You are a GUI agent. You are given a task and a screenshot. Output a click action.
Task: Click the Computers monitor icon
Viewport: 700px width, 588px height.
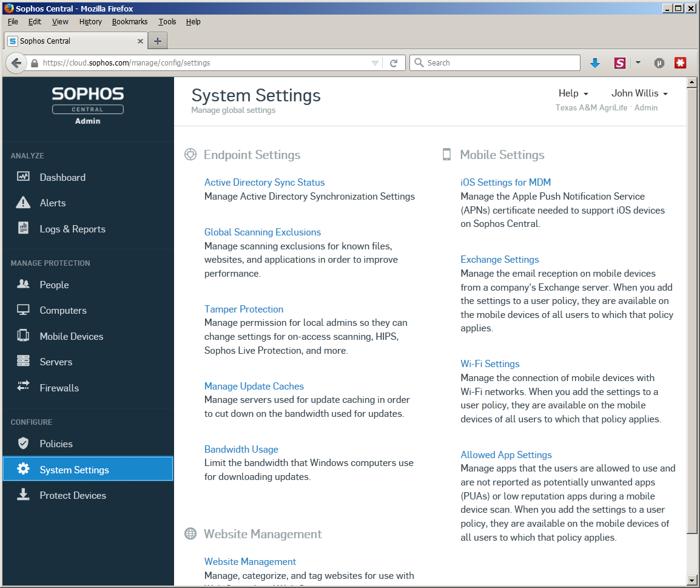point(23,310)
